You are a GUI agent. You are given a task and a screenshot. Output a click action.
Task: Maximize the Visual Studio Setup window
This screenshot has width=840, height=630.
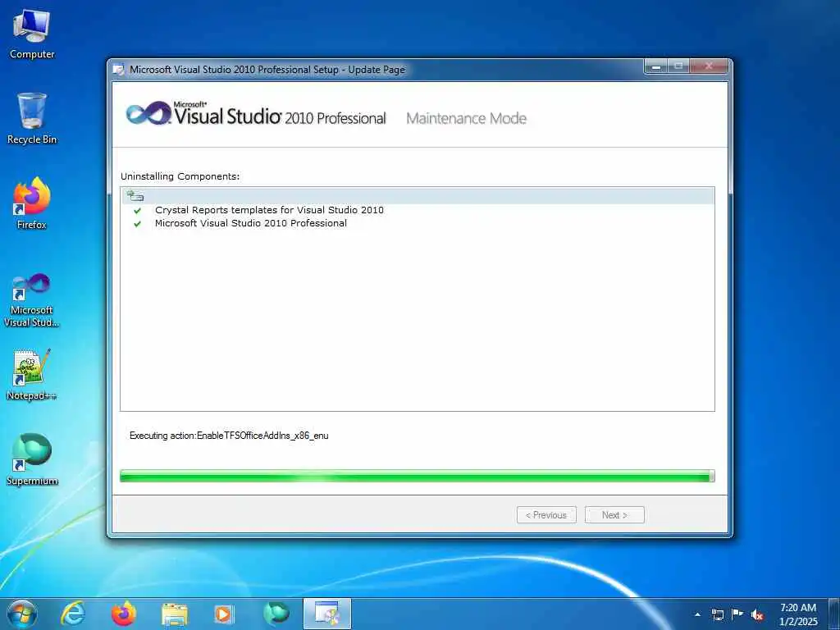[678, 67]
